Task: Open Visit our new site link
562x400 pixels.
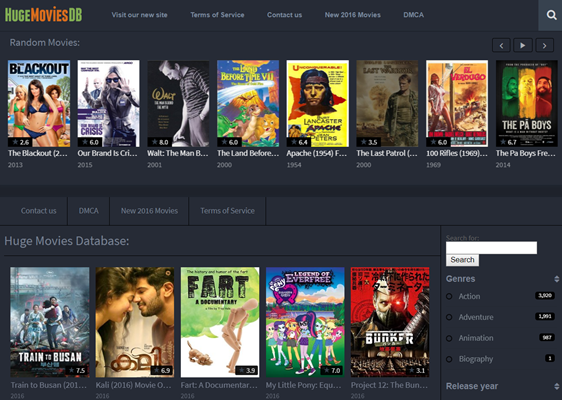Action: click(139, 15)
